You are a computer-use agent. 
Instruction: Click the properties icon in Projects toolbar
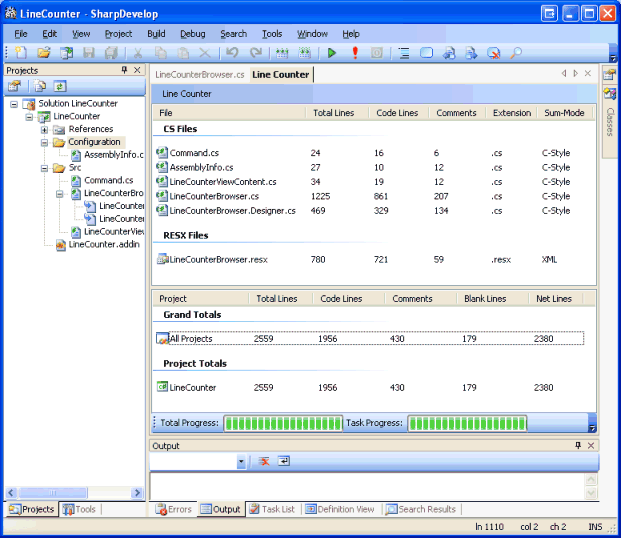tap(15, 87)
